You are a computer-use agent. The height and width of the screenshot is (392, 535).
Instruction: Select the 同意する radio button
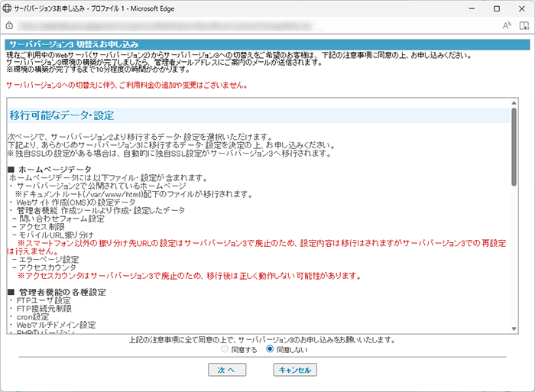[224, 349]
